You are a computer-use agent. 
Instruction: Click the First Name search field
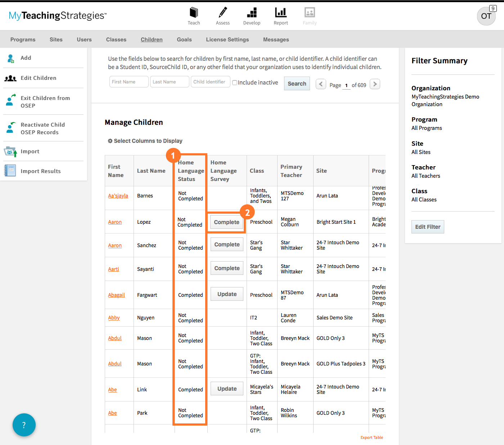pyautogui.click(x=129, y=82)
